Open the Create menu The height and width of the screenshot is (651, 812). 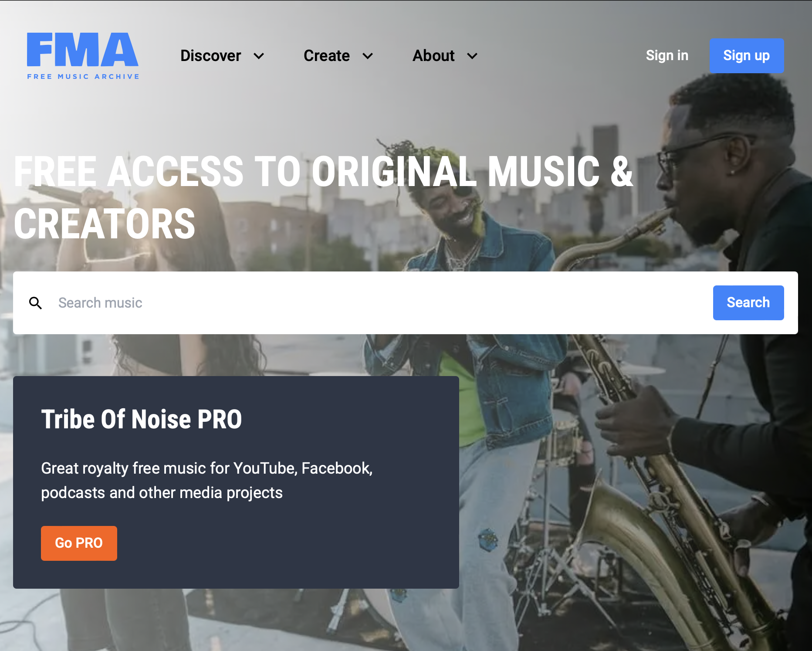click(x=327, y=56)
